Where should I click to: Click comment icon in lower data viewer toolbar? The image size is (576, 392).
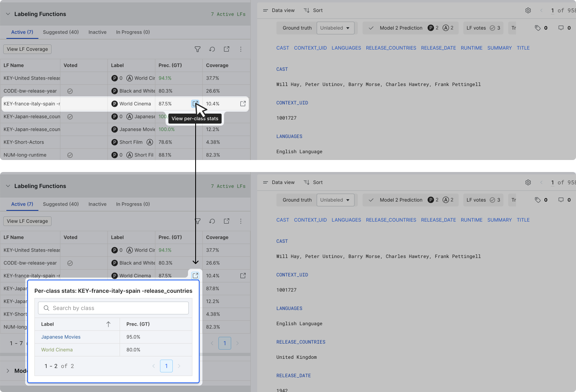tap(561, 200)
